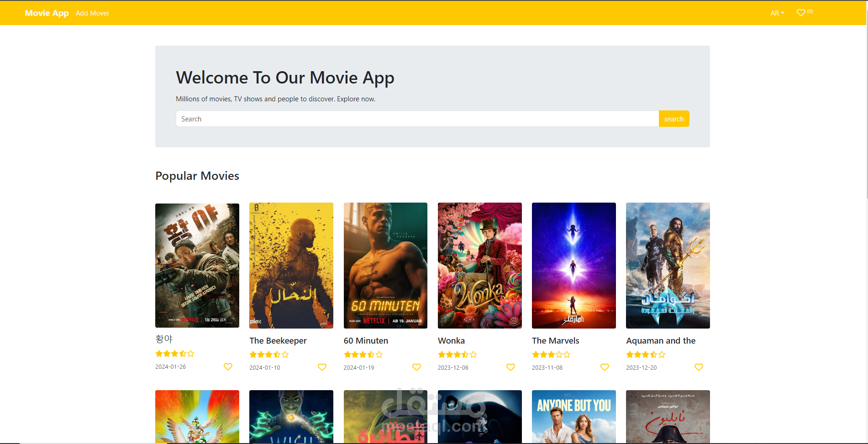Click release date 2024-01-19
This screenshot has height=444, width=868.
[359, 367]
